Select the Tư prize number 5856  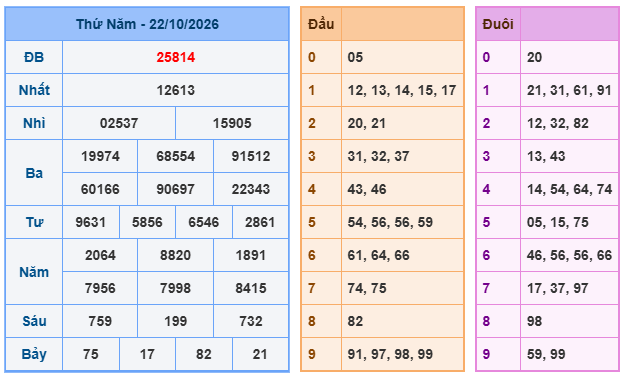tap(147, 222)
